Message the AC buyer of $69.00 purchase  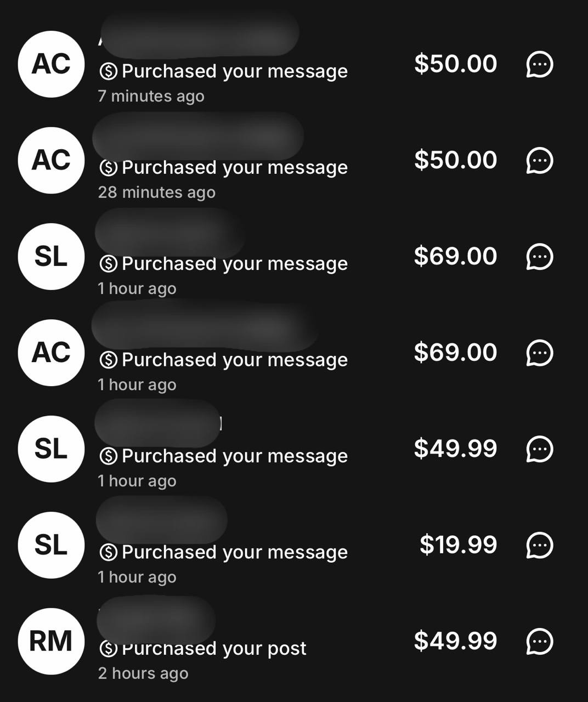coord(540,353)
